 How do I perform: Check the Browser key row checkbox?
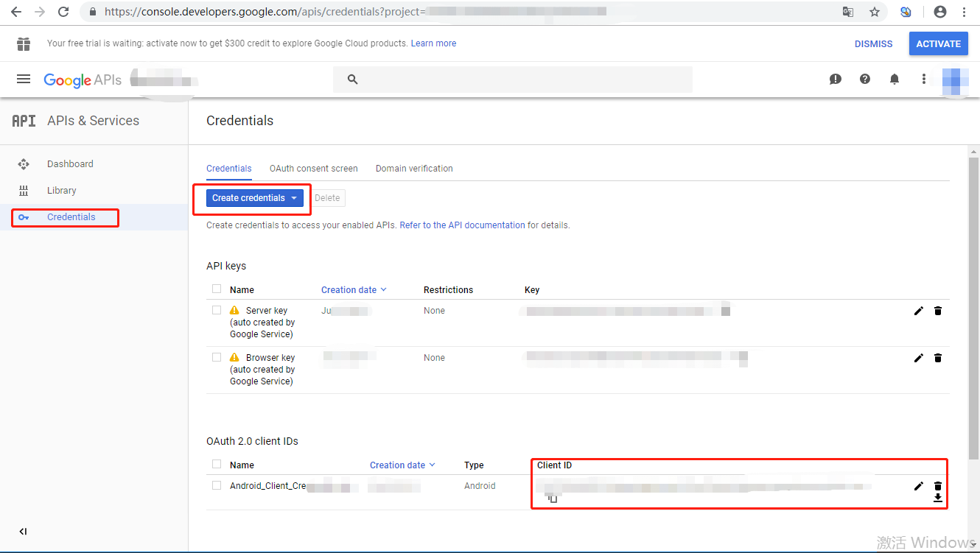coord(217,357)
